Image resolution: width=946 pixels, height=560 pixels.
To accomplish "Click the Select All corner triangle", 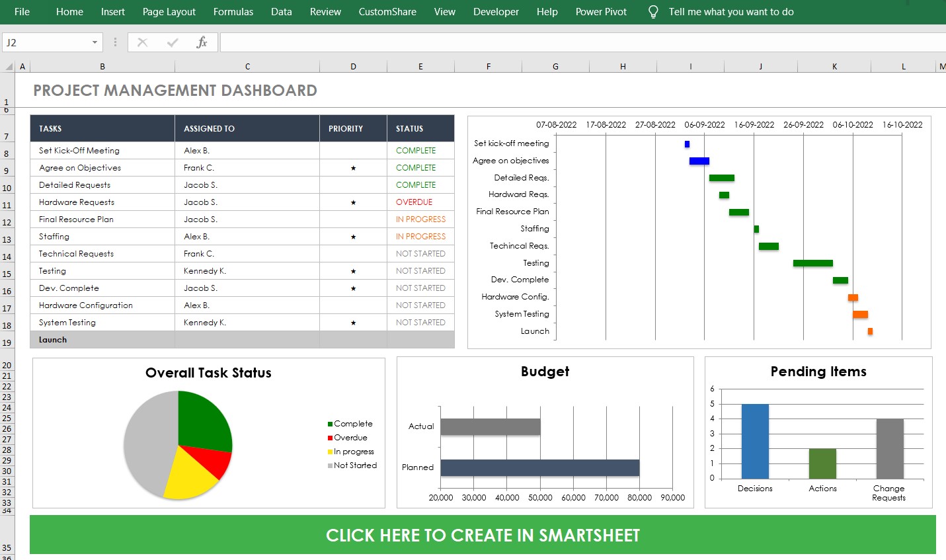I will 9,66.
